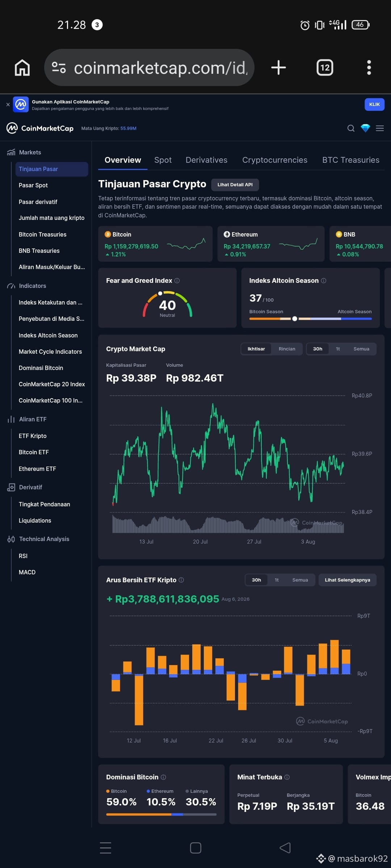The image size is (391, 868).
Task: Click the diamond rewards icon
Action: pos(365,128)
